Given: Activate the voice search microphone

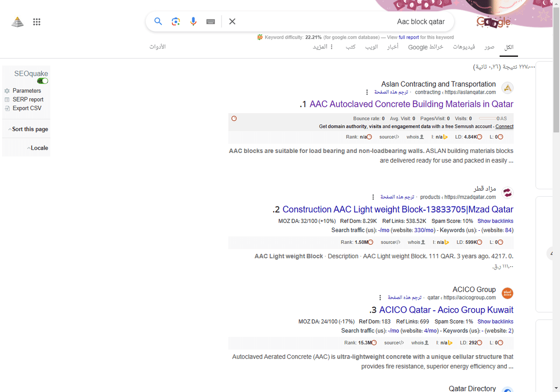Looking at the screenshot, I should tap(193, 21).
